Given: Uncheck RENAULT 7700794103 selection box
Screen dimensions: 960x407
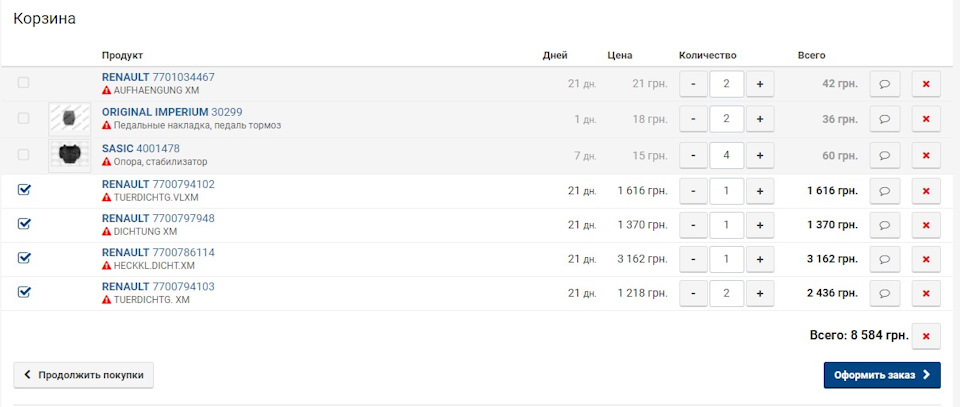Looking at the screenshot, I should coord(24,292).
